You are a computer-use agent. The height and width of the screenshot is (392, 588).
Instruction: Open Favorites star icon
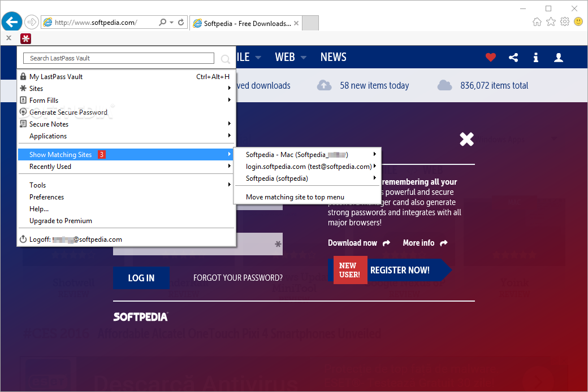pyautogui.click(x=551, y=21)
